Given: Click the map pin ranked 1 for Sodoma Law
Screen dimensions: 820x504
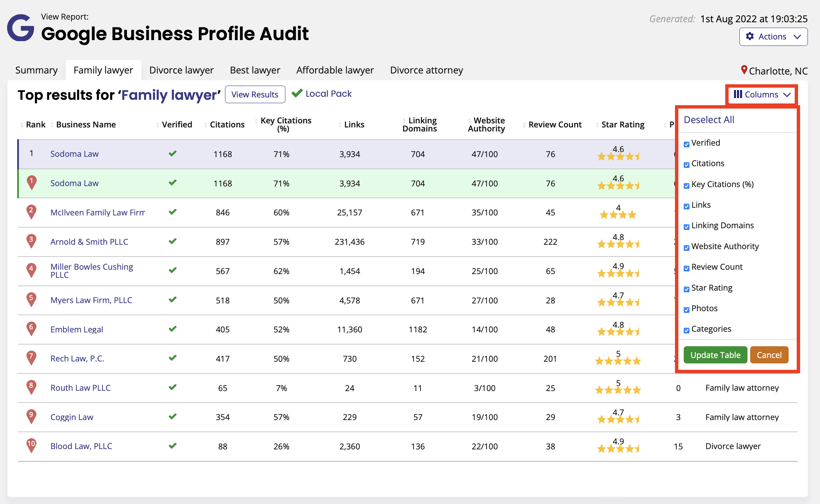Looking at the screenshot, I should pos(31,183).
